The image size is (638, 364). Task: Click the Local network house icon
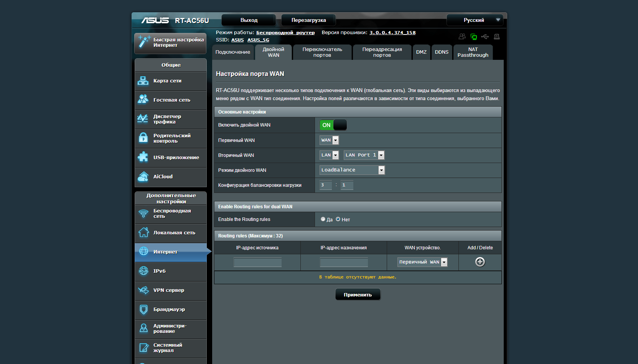tap(143, 232)
